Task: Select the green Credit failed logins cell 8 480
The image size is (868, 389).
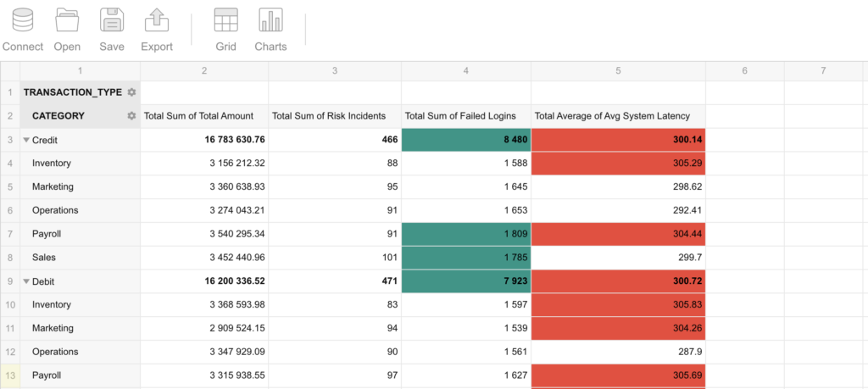Action: (466, 140)
